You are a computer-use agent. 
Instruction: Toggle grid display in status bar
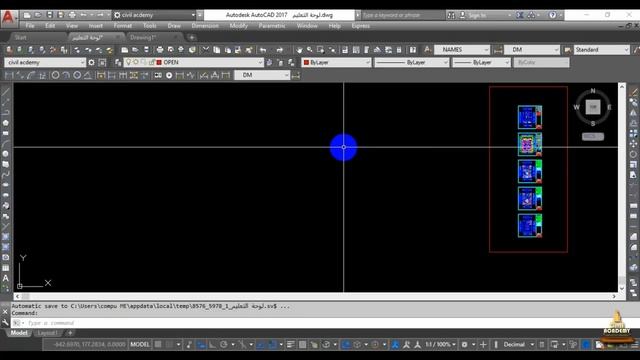point(158,344)
